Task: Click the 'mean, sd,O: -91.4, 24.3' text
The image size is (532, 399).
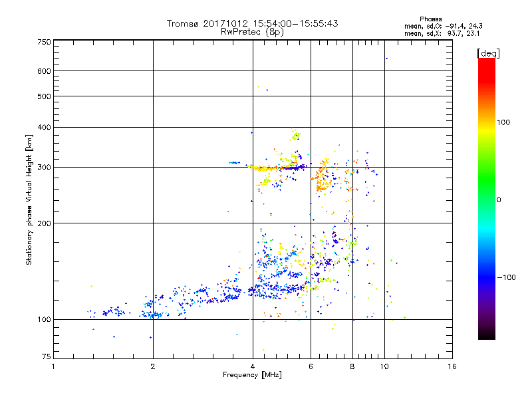Action: pos(443,26)
